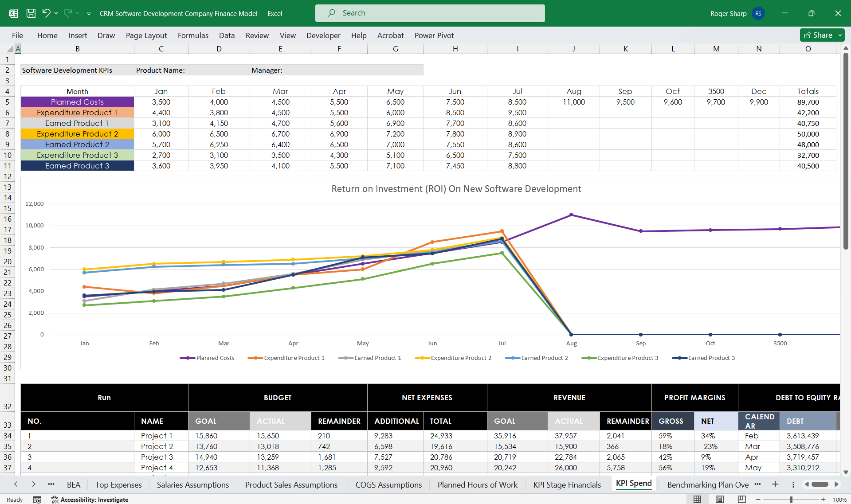Switch to Page Layout view
Screen dimensions: 851x504
(719, 499)
